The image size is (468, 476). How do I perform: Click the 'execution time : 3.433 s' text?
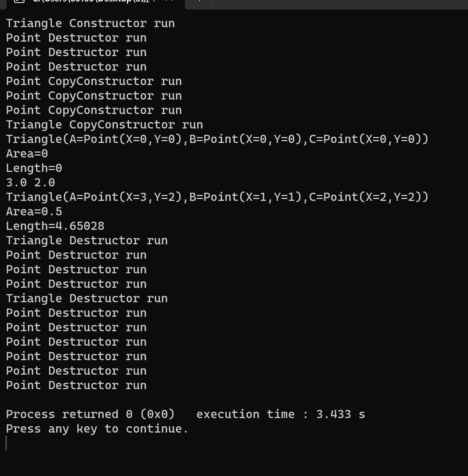click(281, 414)
